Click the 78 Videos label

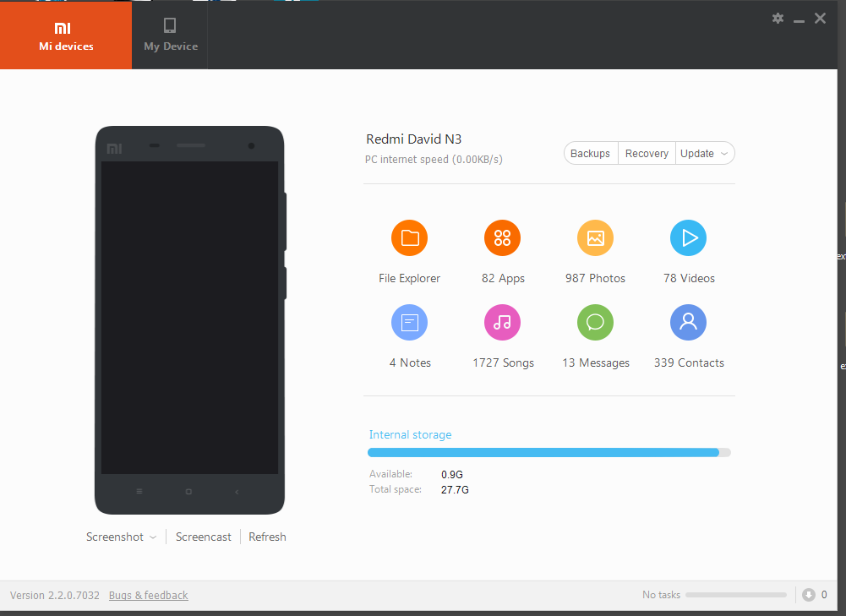pos(689,278)
